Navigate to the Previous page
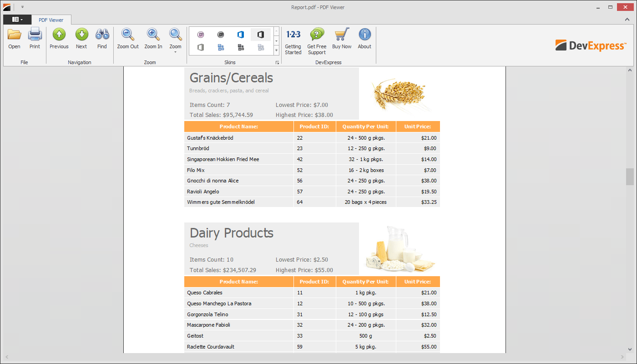 [59, 39]
